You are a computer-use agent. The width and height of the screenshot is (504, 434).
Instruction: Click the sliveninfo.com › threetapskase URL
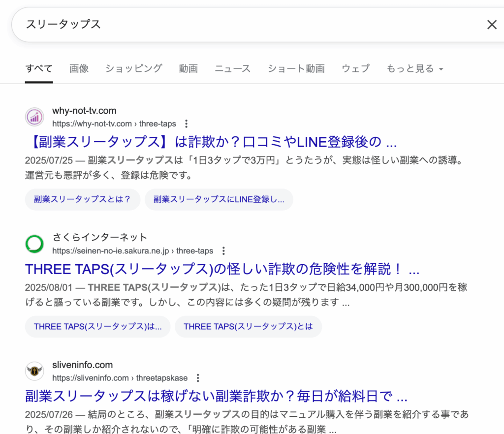120,378
